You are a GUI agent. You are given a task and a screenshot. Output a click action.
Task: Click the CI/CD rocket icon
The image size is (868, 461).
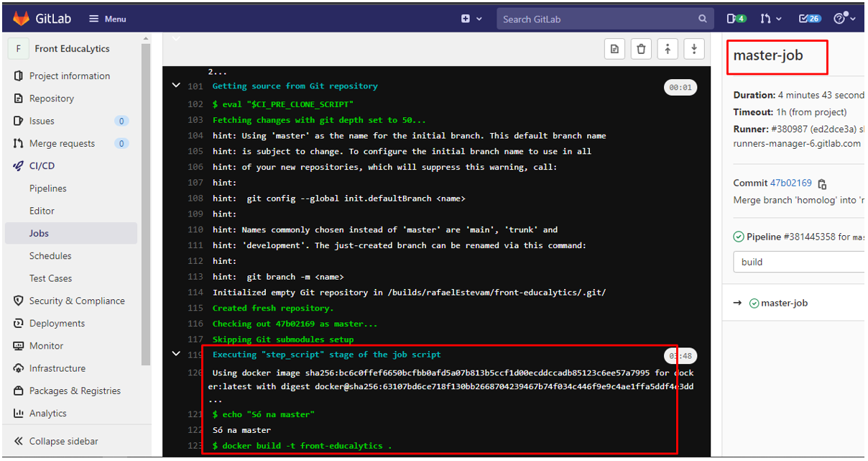point(19,165)
